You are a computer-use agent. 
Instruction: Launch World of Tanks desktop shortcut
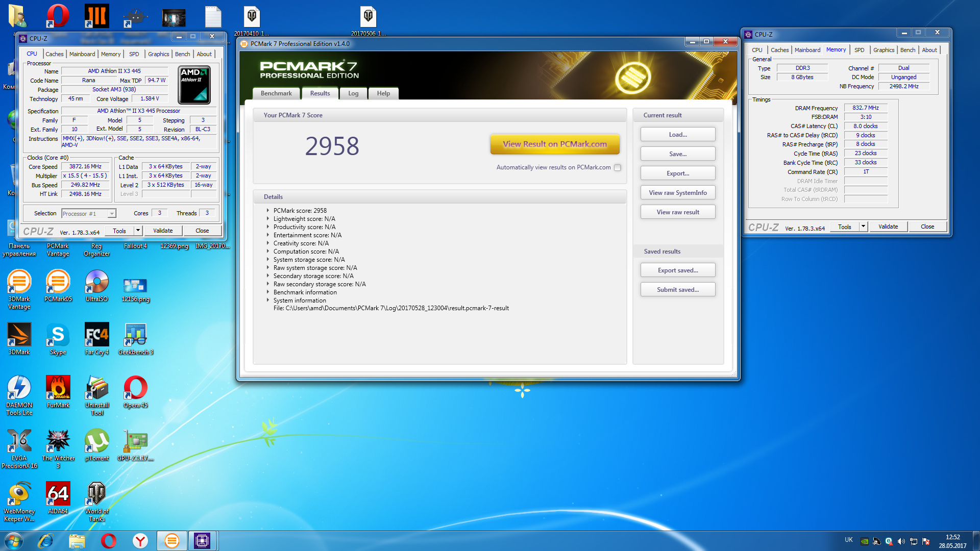click(97, 502)
